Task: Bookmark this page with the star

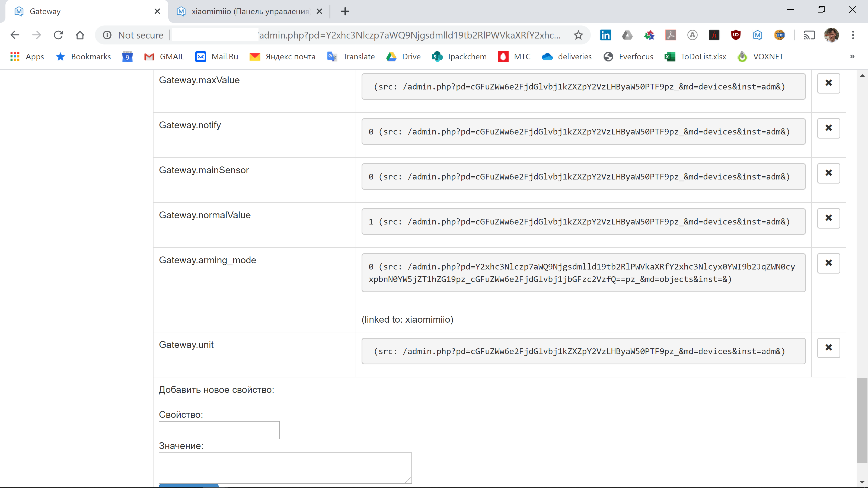Action: 578,35
